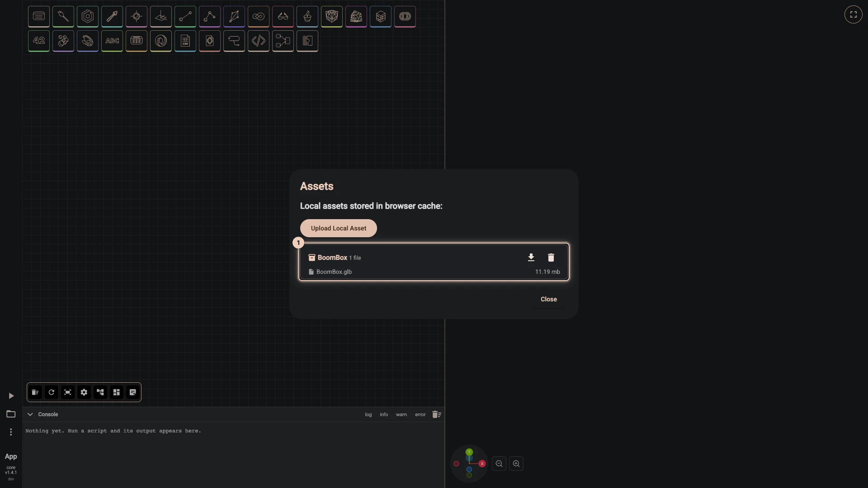868x488 pixels.
Task: Click the three-point polyline node icon
Action: [210, 17]
